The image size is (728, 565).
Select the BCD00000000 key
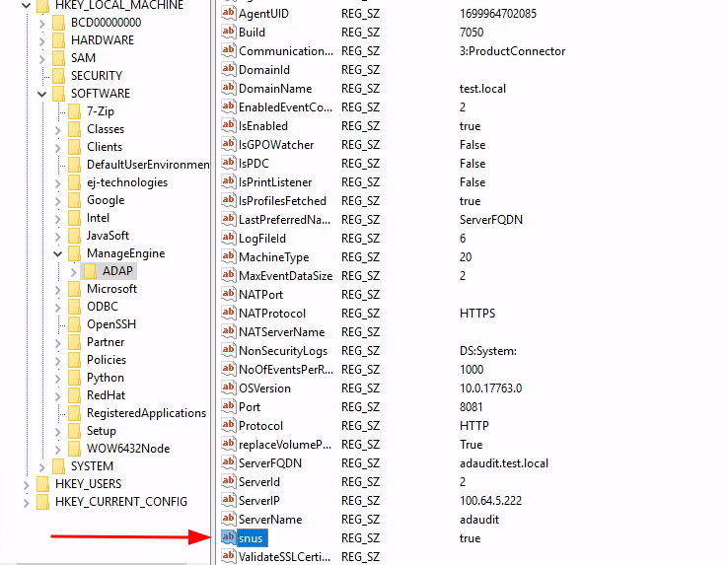[106, 23]
